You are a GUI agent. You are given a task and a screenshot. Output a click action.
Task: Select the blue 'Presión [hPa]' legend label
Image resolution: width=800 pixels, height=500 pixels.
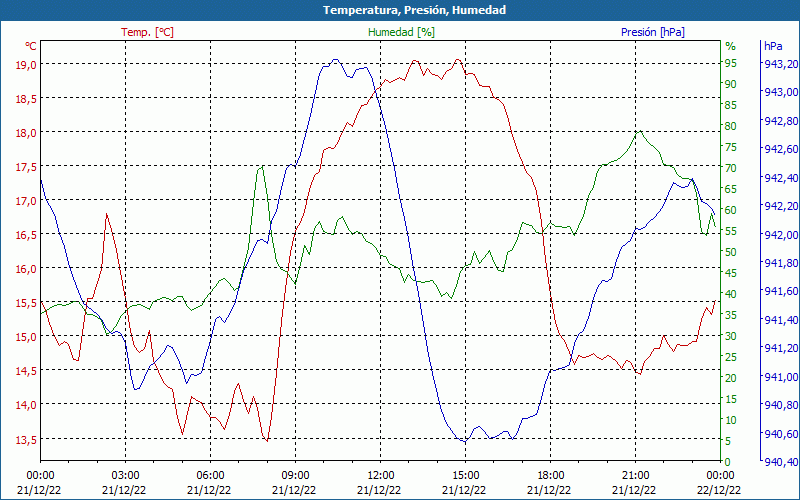[x=653, y=32]
